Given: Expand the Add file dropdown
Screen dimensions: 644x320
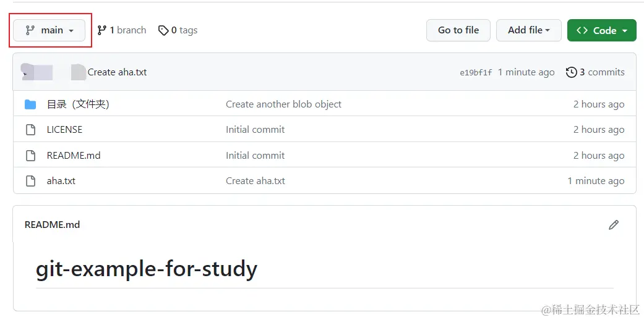Looking at the screenshot, I should [x=528, y=30].
